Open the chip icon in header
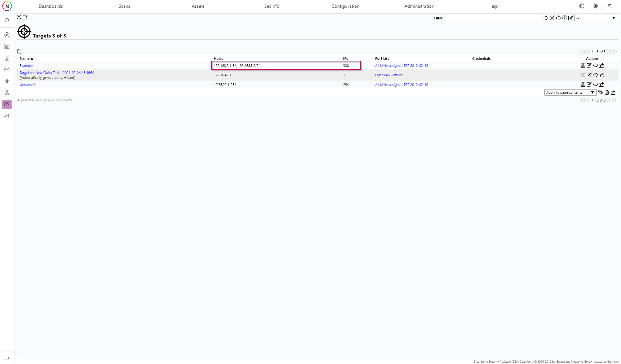621x364 pixels. pyautogui.click(x=595, y=6)
